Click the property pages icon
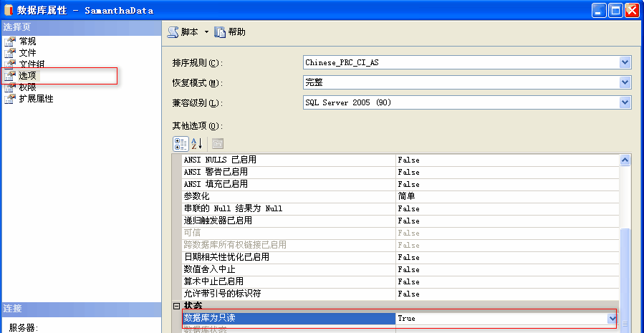 [x=217, y=143]
